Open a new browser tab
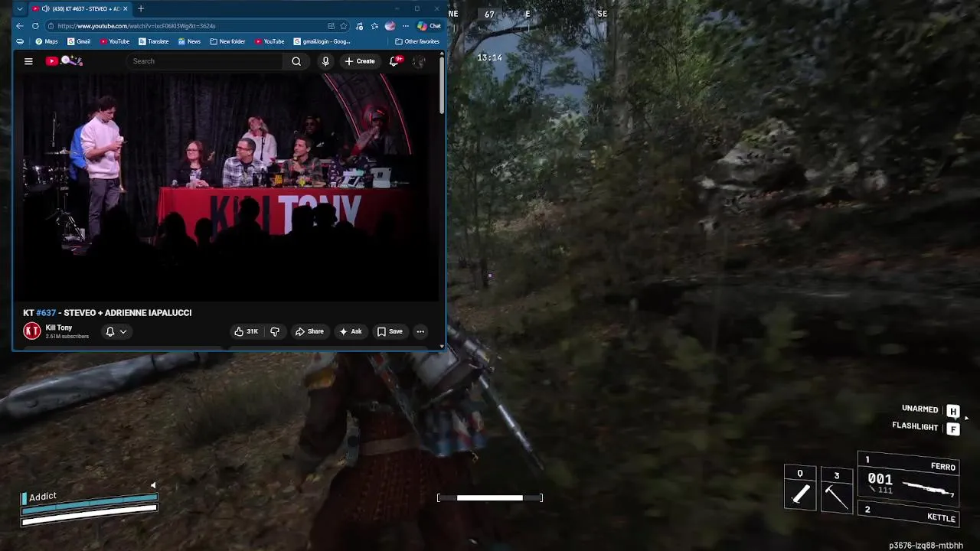Image resolution: width=980 pixels, height=551 pixels. coord(141,8)
